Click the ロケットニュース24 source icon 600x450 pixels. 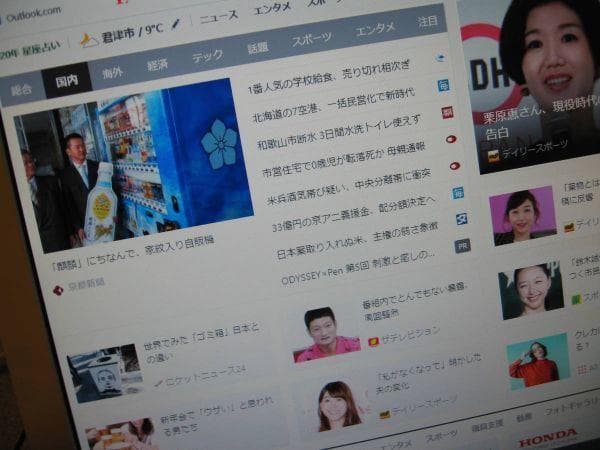tap(158, 382)
